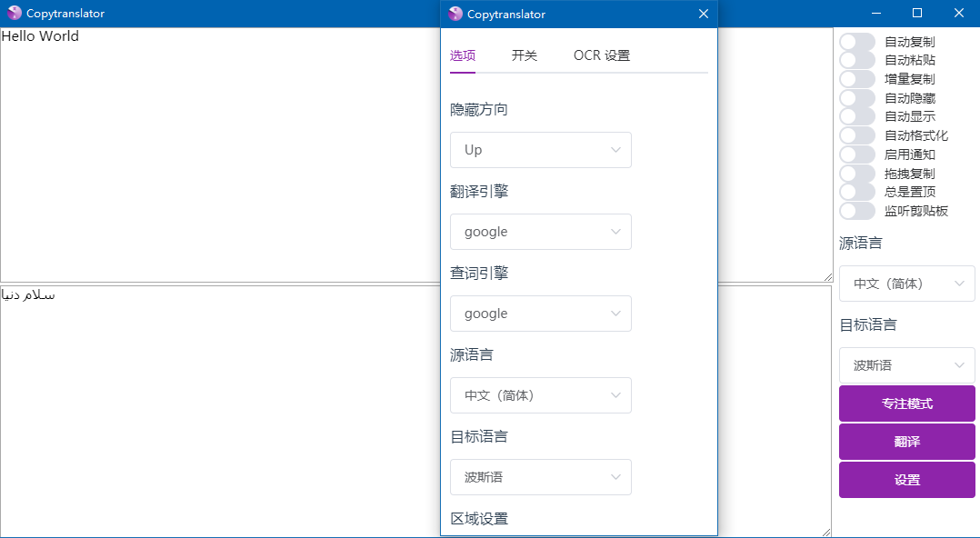The height and width of the screenshot is (538, 980).
Task: Switch to the 开关 tab
Action: [524, 55]
